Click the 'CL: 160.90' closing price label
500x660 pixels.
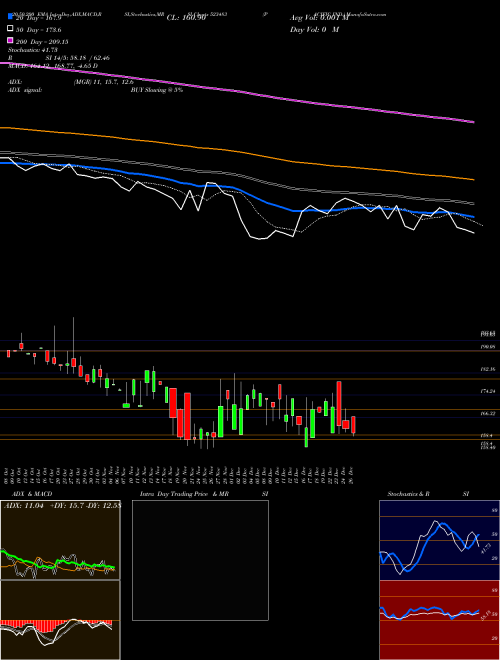(186, 18)
